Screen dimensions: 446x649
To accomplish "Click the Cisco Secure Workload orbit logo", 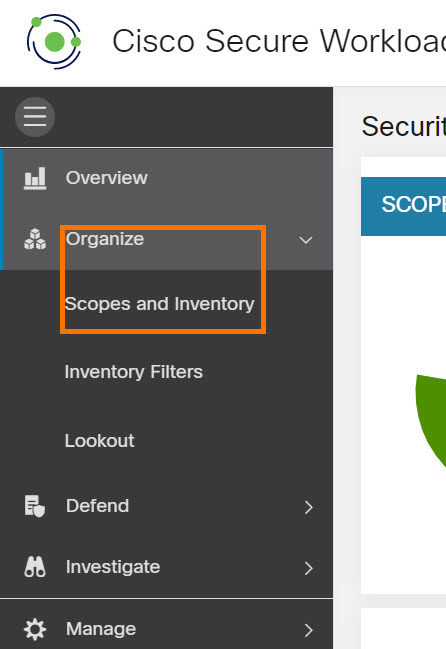I will click(x=54, y=41).
